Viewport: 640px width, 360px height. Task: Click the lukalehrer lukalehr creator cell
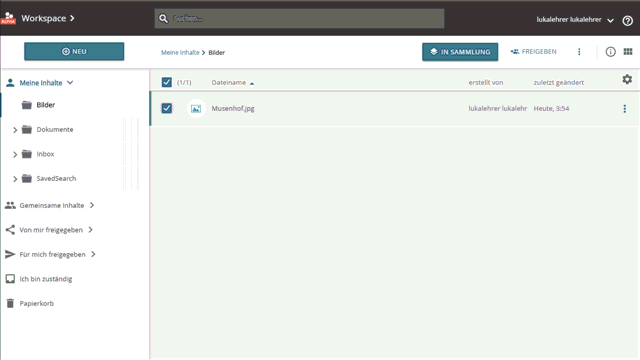tap(498, 109)
